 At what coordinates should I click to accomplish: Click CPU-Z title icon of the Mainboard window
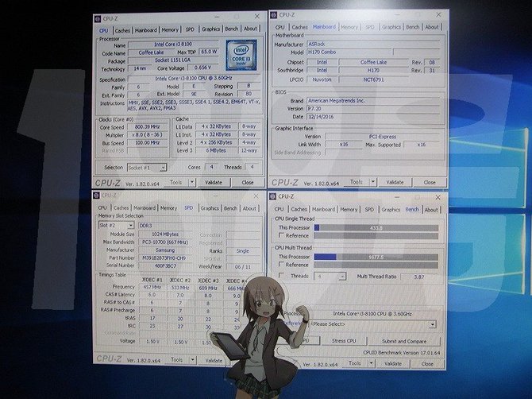(x=274, y=15)
